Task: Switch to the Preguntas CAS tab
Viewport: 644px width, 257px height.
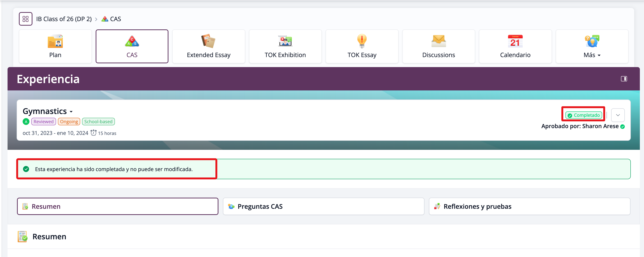Action: tap(323, 206)
